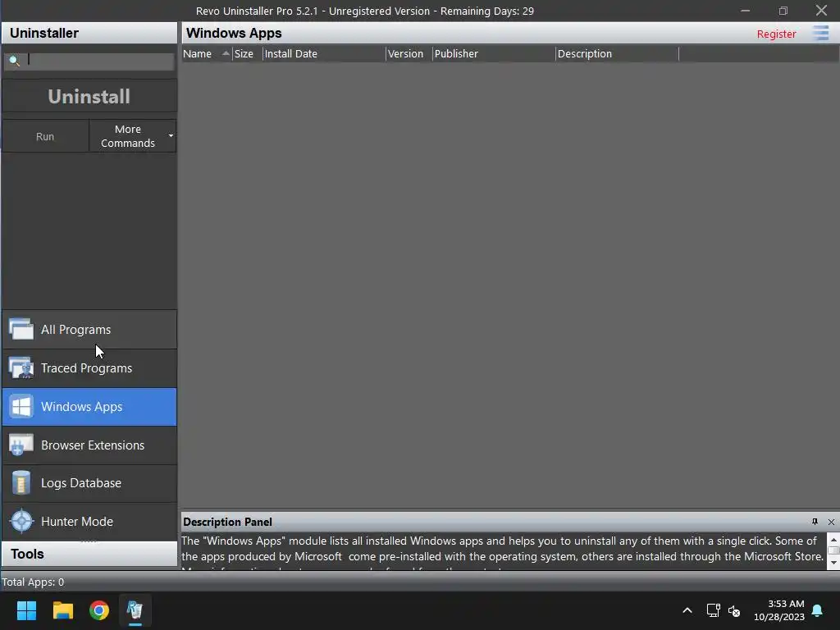
Task: Restore down the Revo Uninstaller window
Action: coord(783,11)
